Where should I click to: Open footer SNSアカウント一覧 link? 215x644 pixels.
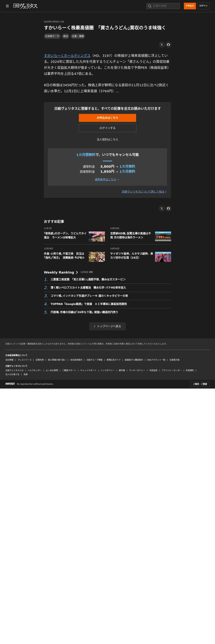(156, 360)
